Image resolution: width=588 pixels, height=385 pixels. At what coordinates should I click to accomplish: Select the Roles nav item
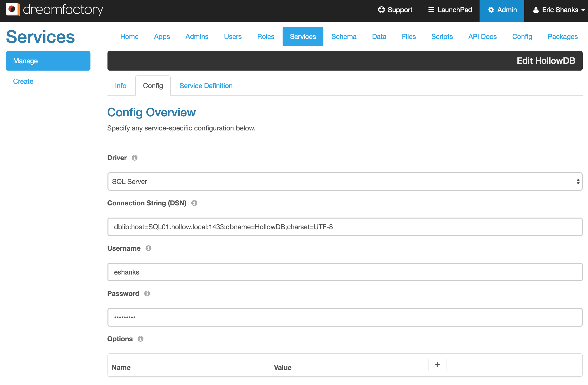point(266,37)
